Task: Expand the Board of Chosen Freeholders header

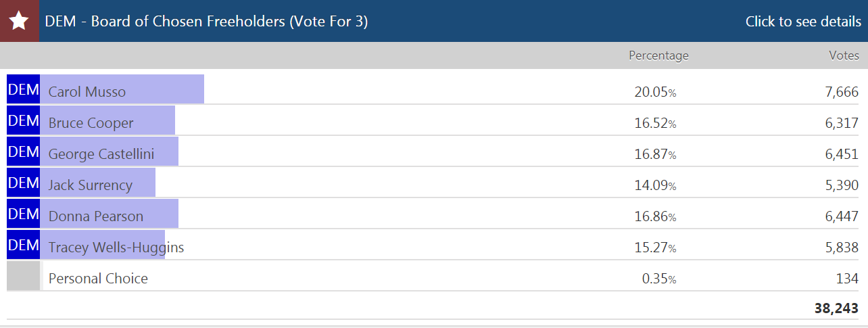Action: (206, 22)
